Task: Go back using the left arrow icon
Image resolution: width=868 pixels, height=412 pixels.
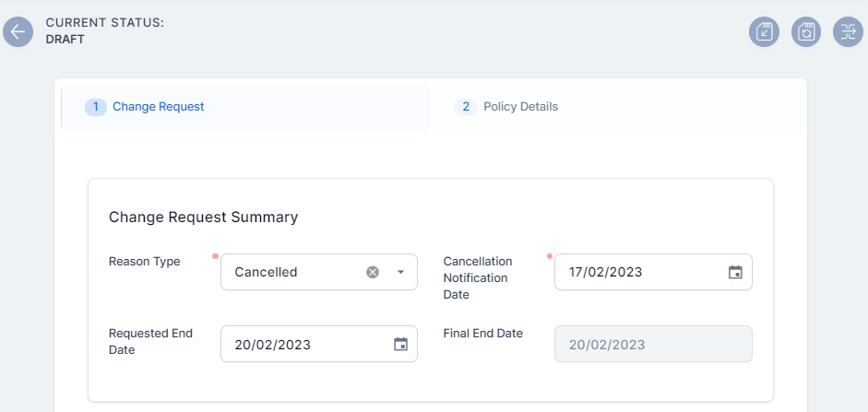Action: [18, 31]
